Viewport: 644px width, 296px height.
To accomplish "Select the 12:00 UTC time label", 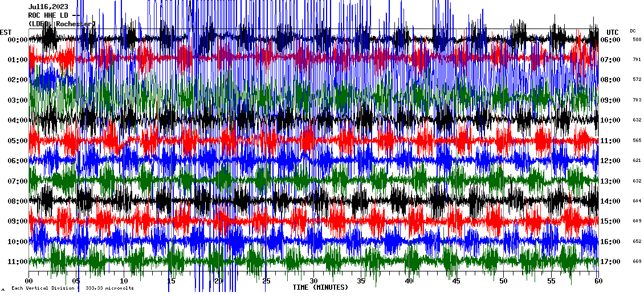I will point(610,161).
